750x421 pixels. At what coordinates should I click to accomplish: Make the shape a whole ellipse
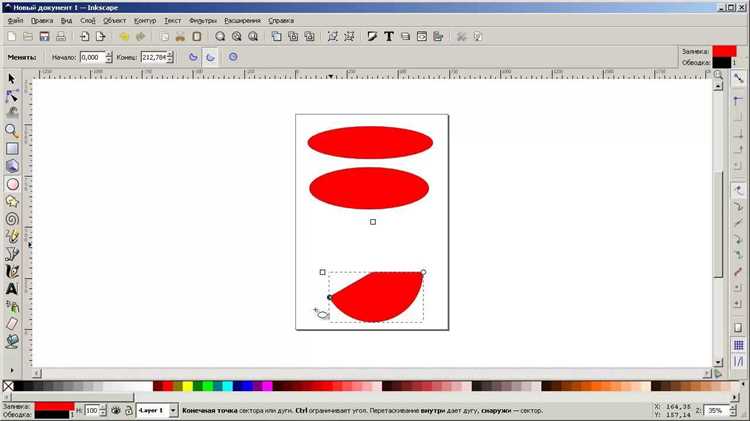[232, 57]
